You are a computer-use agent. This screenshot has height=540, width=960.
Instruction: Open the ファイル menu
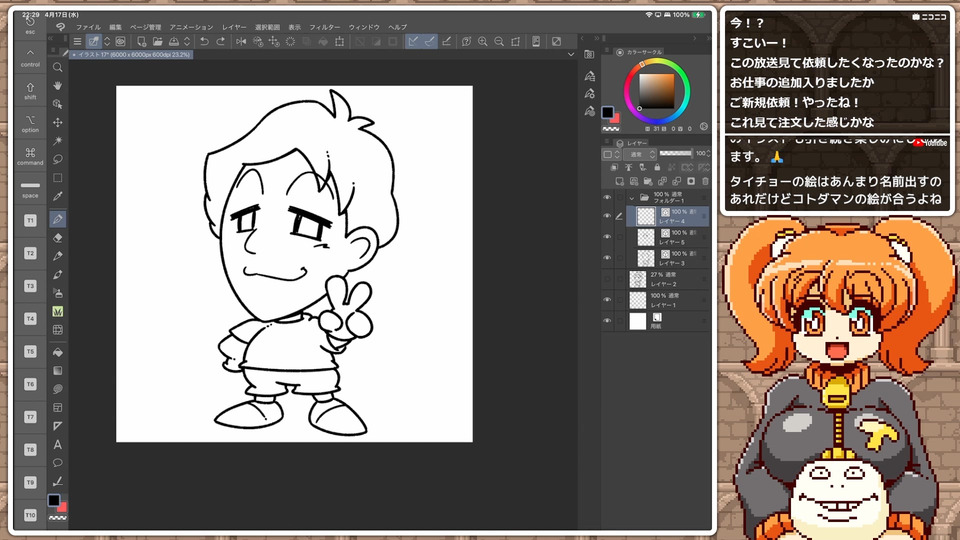[88, 27]
